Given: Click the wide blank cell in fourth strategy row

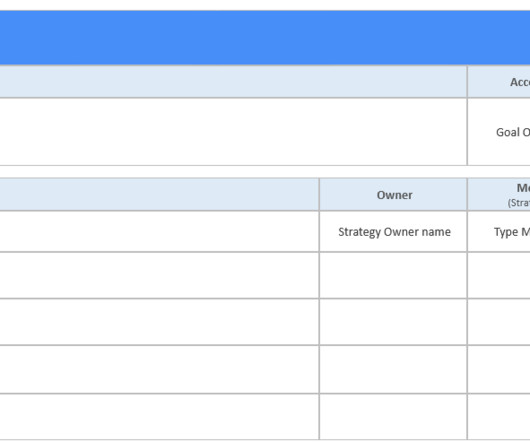Looking at the screenshot, I should 159,369.
